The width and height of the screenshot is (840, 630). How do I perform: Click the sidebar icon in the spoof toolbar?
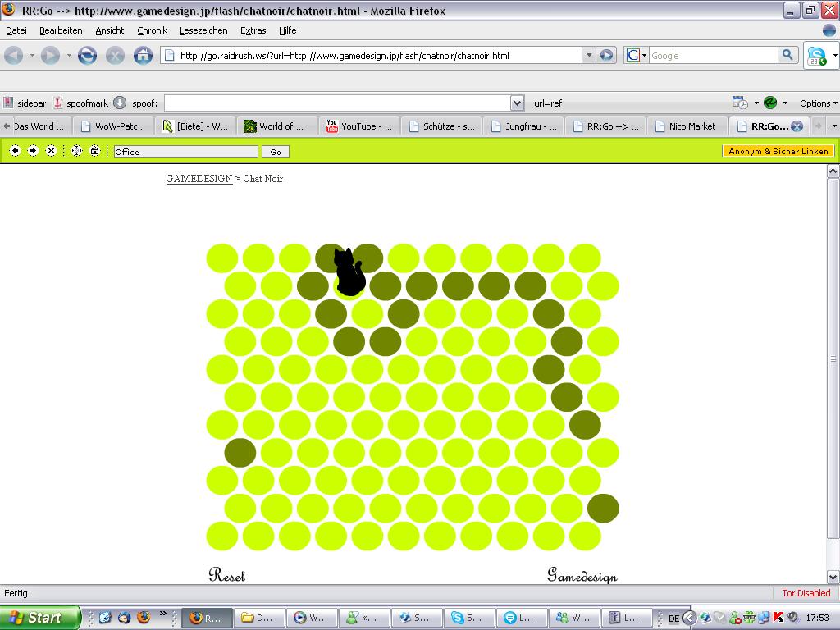tap(8, 103)
